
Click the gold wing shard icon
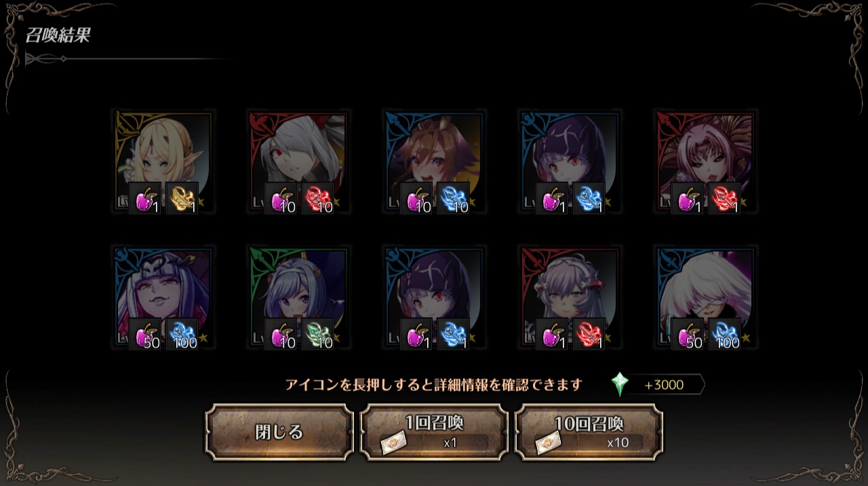(182, 198)
